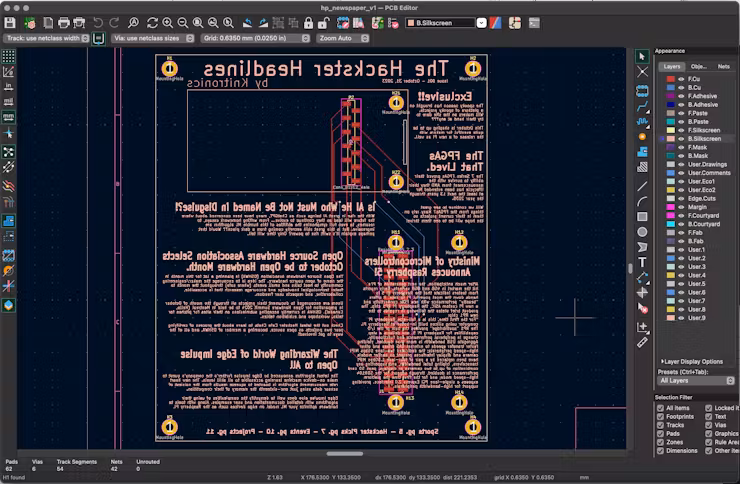Click the Zoom to Selection magnifier icon
Viewport: 740px width, 484px height.
tap(228, 23)
